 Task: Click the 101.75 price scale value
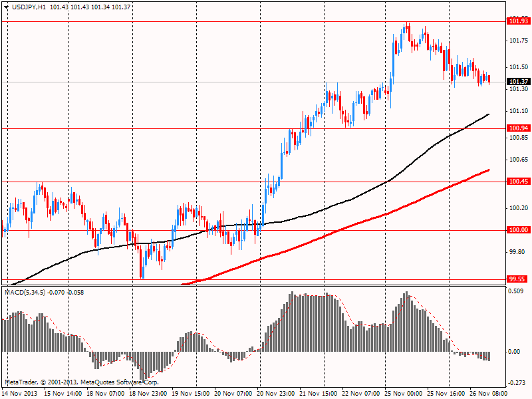tap(519, 41)
